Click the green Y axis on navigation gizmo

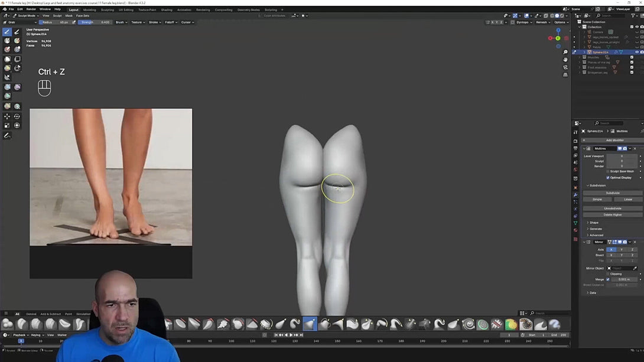coord(558,38)
